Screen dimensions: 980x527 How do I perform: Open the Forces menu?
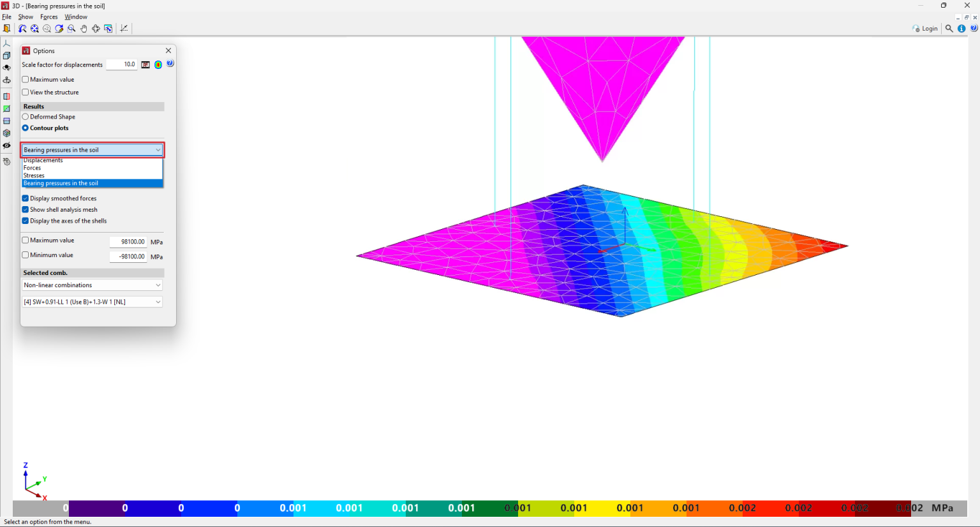click(48, 17)
